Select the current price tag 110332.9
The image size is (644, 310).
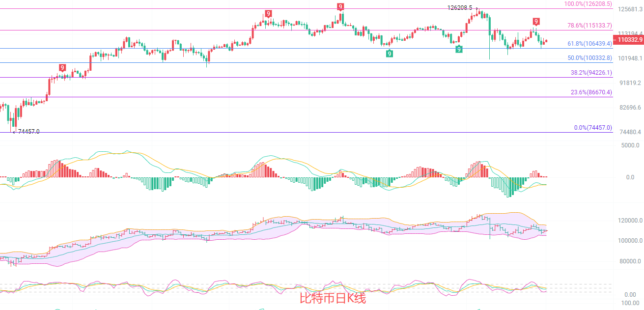coord(630,39)
